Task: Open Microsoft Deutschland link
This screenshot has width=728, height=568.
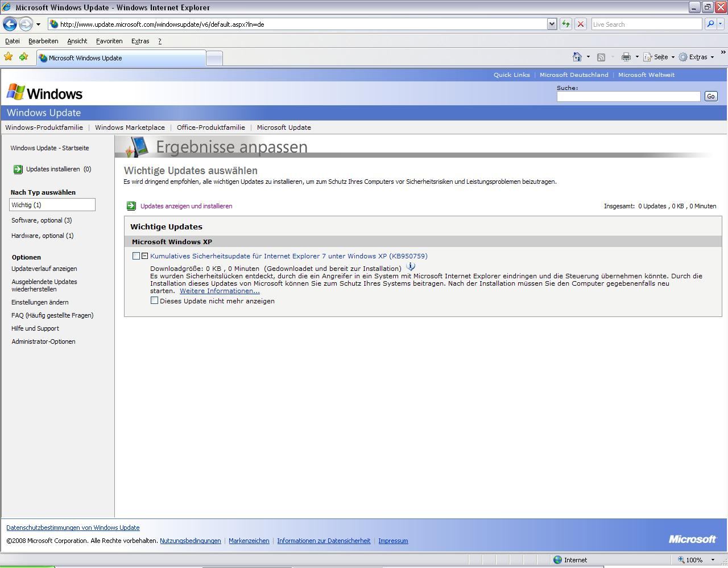Action: coord(574,75)
